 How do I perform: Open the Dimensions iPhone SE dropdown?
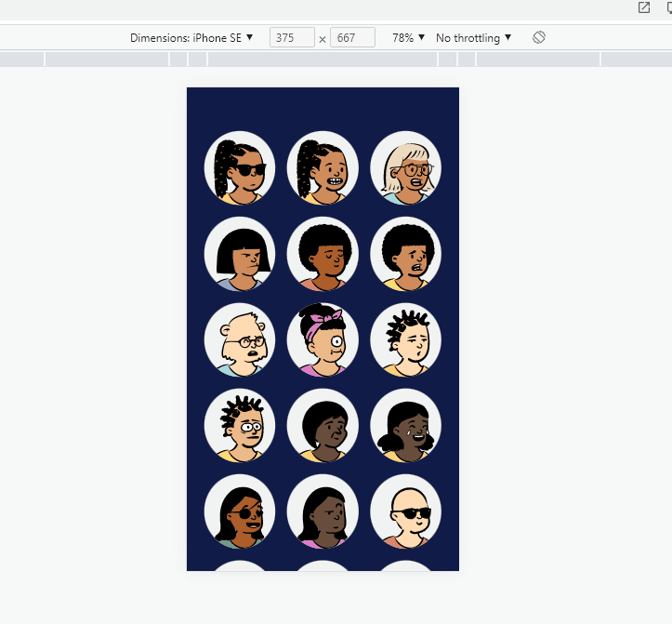click(x=191, y=38)
